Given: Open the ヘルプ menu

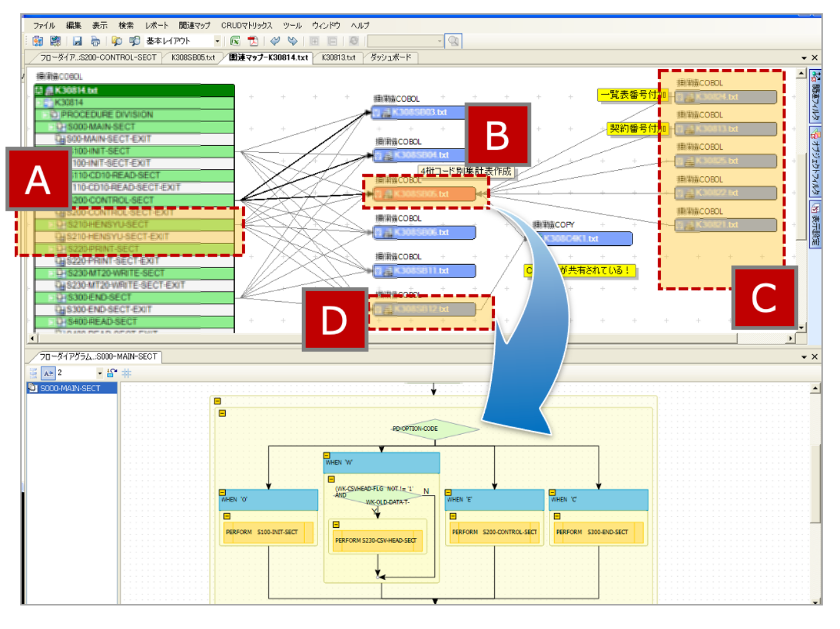Looking at the screenshot, I should coord(360,26).
